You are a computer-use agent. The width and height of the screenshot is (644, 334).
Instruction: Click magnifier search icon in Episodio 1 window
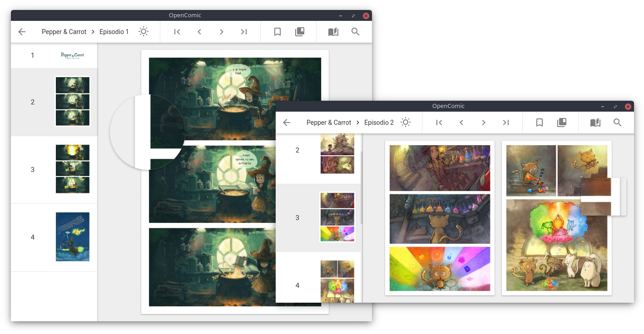pyautogui.click(x=356, y=32)
